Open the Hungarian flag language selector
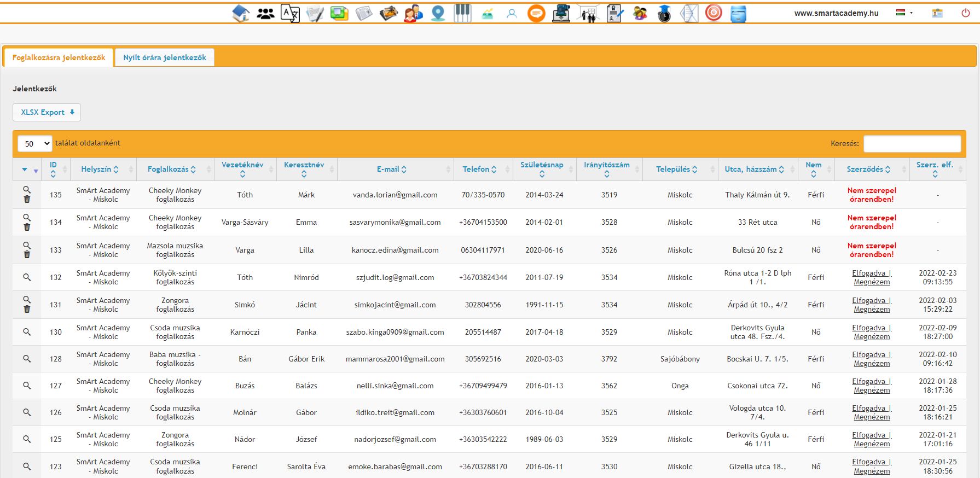Screen dimensions: 980x478 (x=904, y=13)
